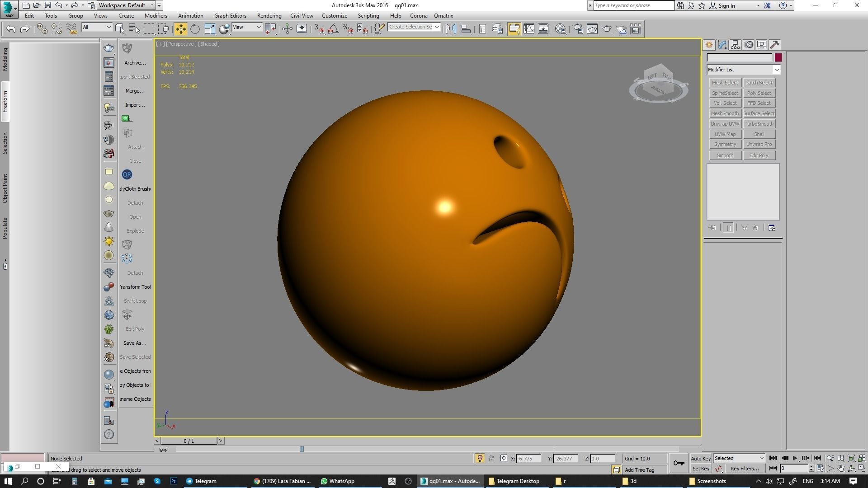The height and width of the screenshot is (488, 868).
Task: Open the Selected key filter dropdown
Action: [x=739, y=458]
